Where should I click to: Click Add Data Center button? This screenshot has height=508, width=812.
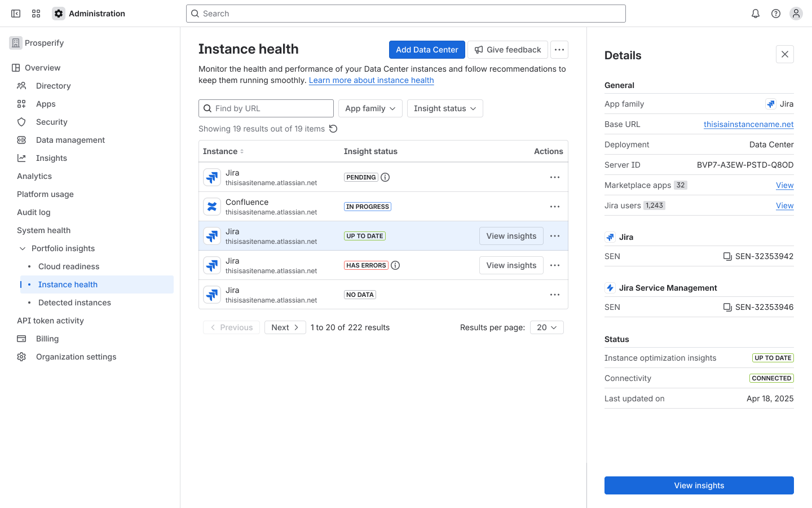(427, 50)
